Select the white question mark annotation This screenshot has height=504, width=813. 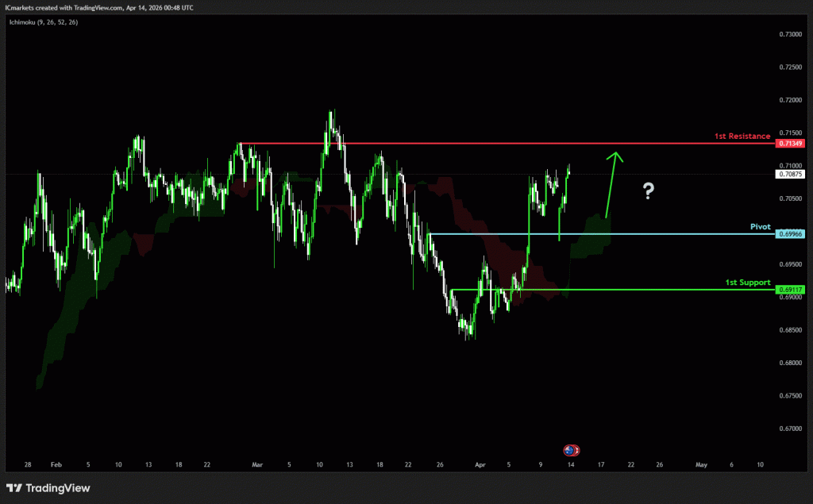(648, 190)
